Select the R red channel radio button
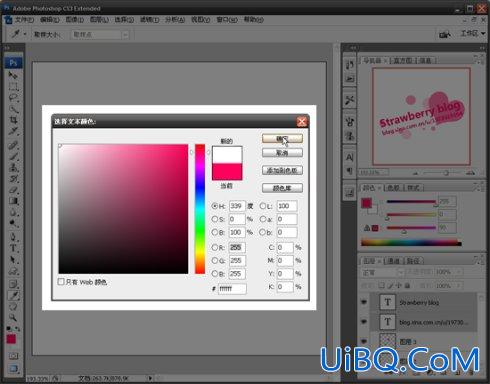490x384 pixels. pyautogui.click(x=215, y=247)
